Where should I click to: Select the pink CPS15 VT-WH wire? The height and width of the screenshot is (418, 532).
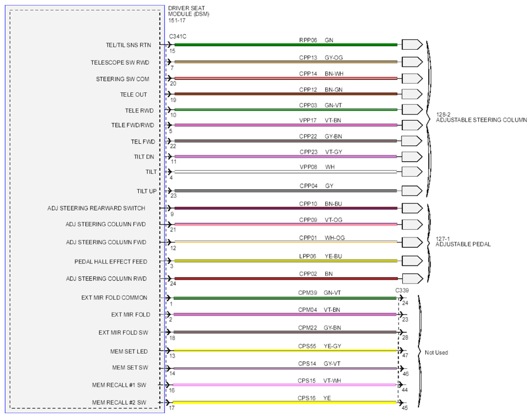tap(284, 385)
